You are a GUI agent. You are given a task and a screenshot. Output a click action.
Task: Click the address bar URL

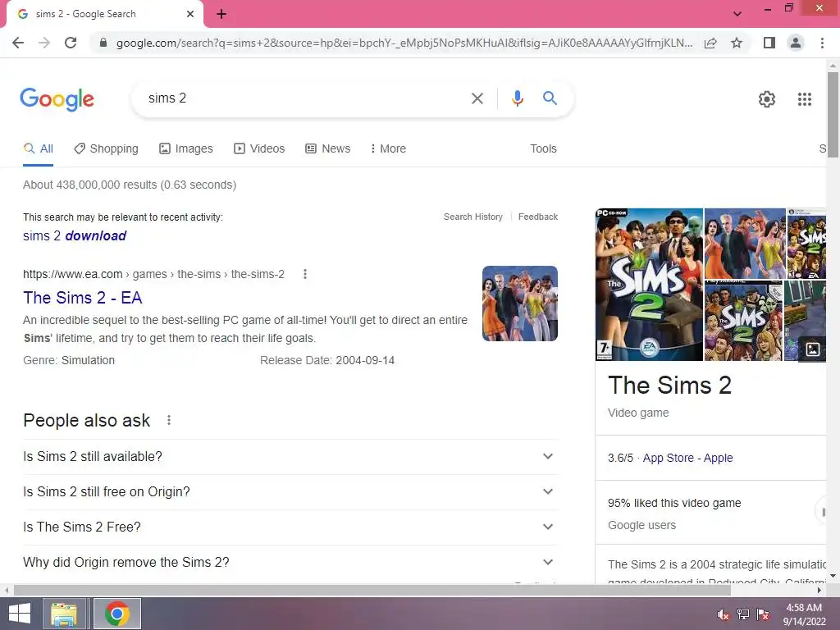pos(404,43)
